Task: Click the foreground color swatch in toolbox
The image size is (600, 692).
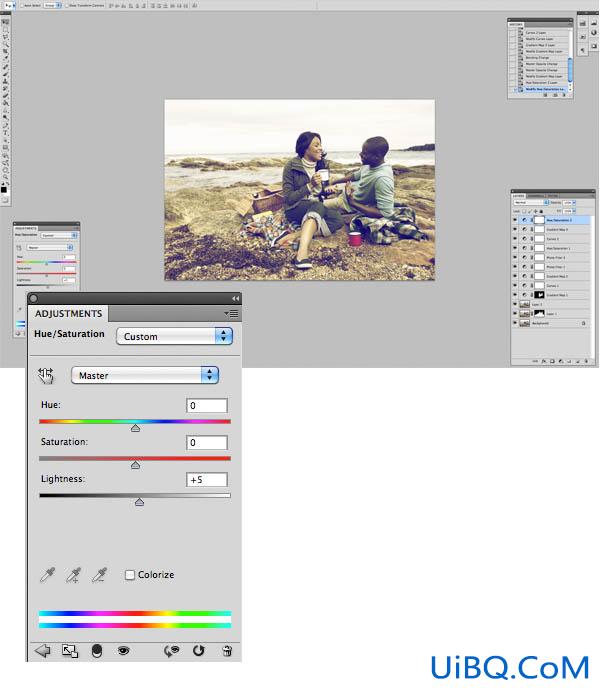Action: pyautogui.click(x=4, y=190)
